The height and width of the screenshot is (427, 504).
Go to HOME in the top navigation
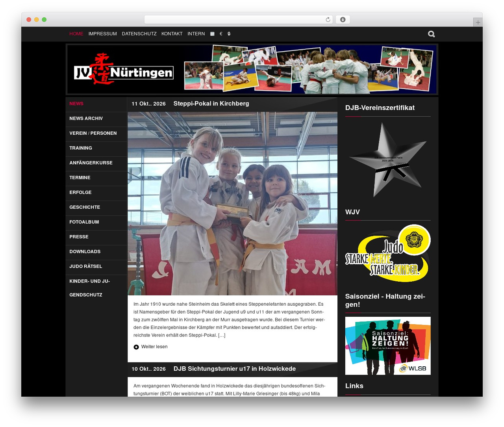tap(76, 34)
